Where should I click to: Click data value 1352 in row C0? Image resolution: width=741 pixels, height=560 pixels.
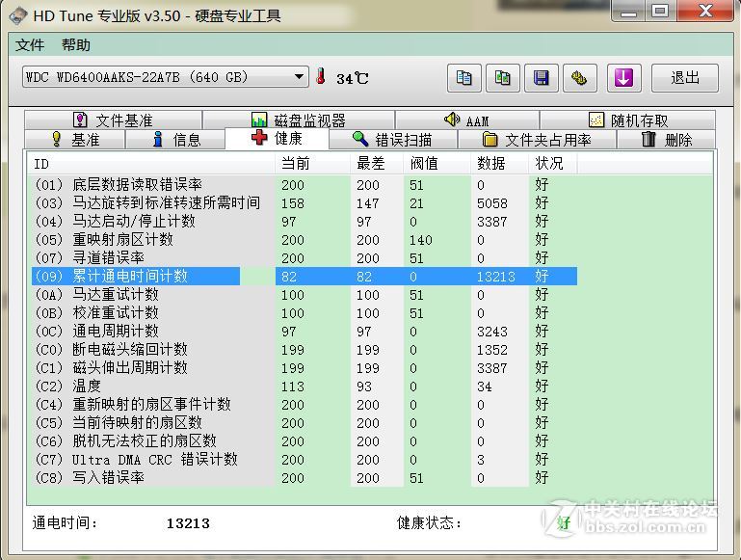click(492, 350)
